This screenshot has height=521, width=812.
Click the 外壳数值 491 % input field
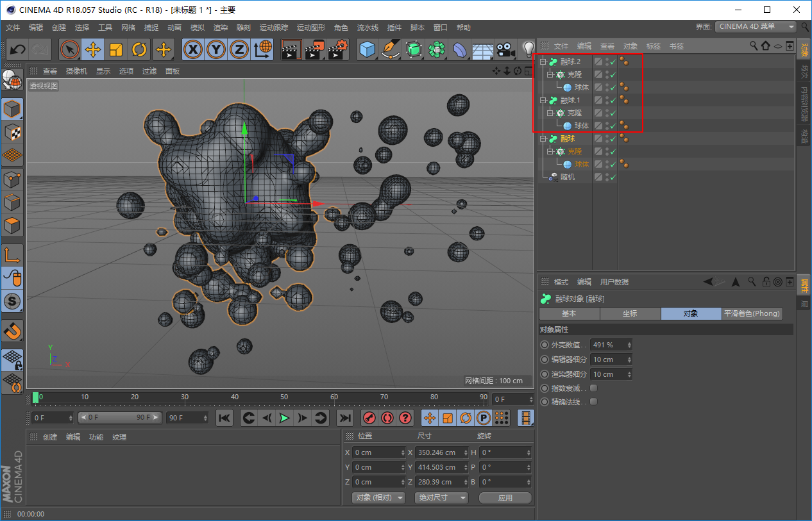[611, 345]
